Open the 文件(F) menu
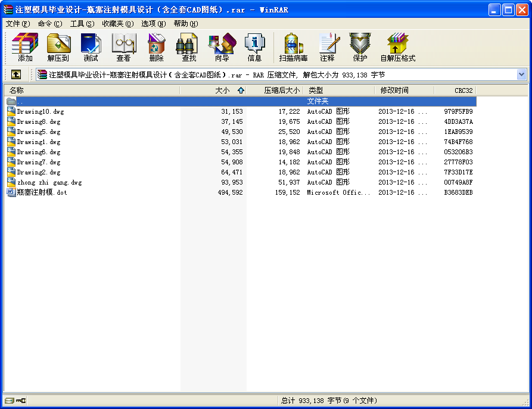 coord(17,24)
